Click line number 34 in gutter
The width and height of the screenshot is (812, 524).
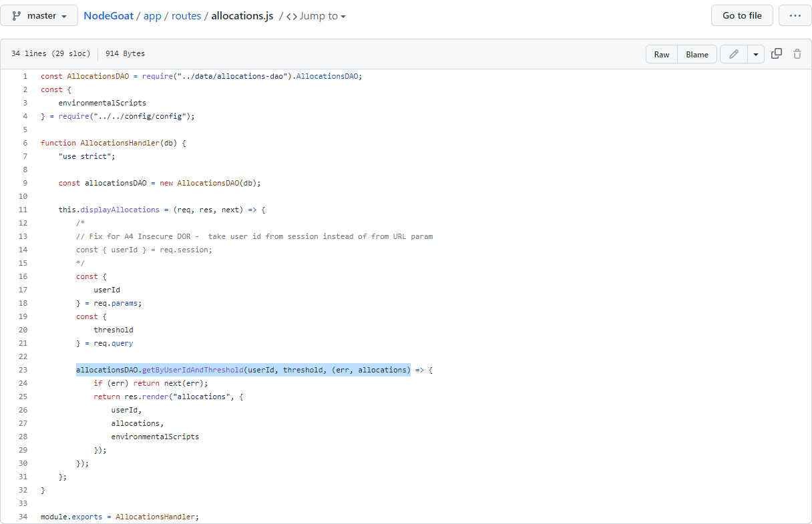click(x=23, y=517)
